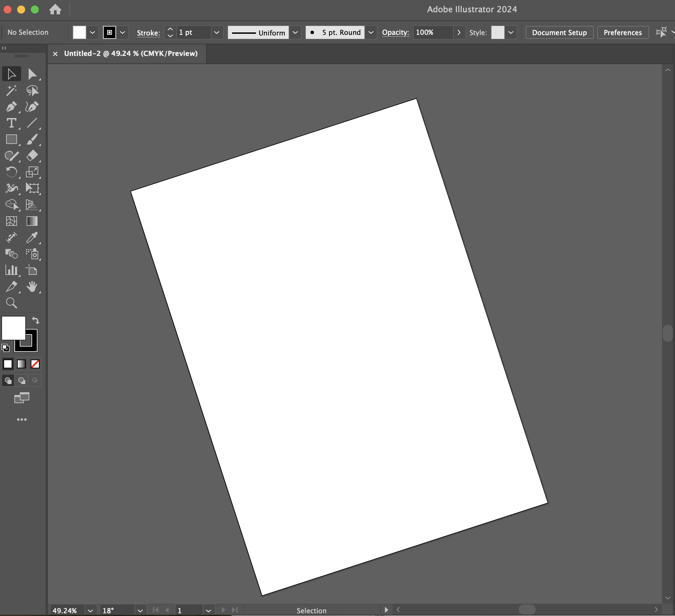675x616 pixels.
Task: Select the Type tool
Action: click(x=11, y=123)
